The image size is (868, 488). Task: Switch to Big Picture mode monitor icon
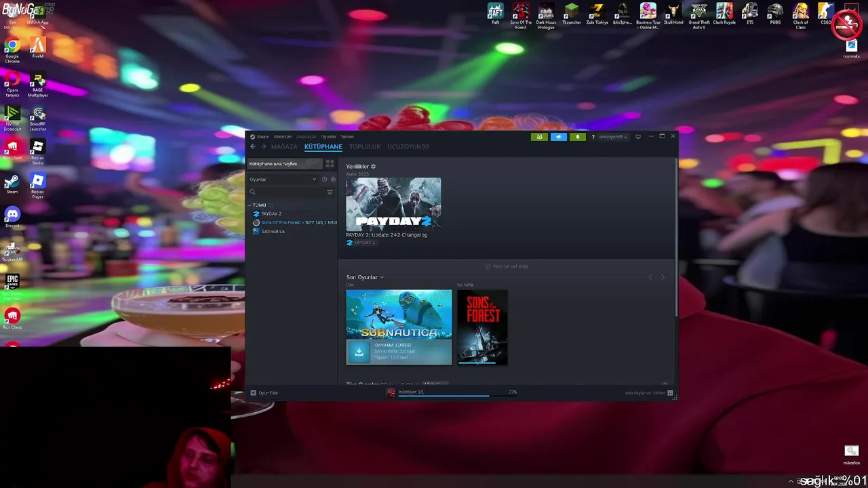pyautogui.click(x=638, y=136)
